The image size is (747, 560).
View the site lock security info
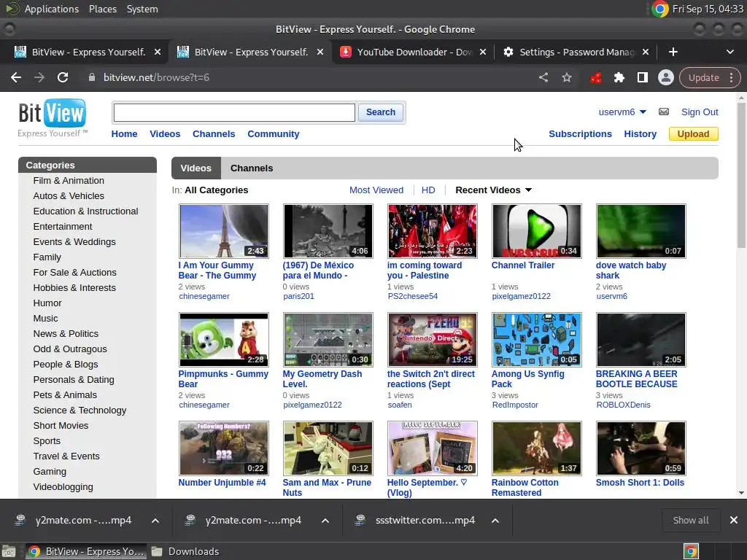pos(92,77)
